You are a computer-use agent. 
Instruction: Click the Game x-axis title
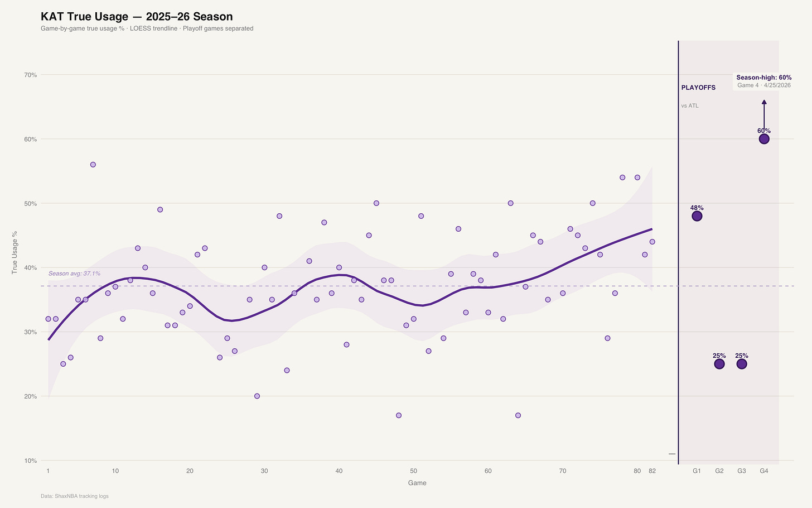tap(417, 483)
